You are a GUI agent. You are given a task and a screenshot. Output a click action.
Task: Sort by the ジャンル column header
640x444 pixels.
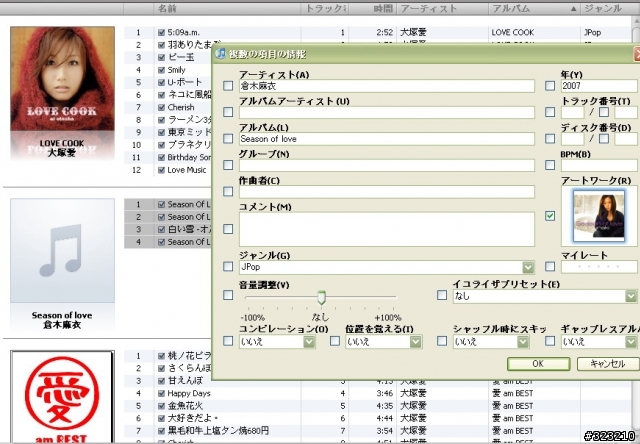(608, 8)
